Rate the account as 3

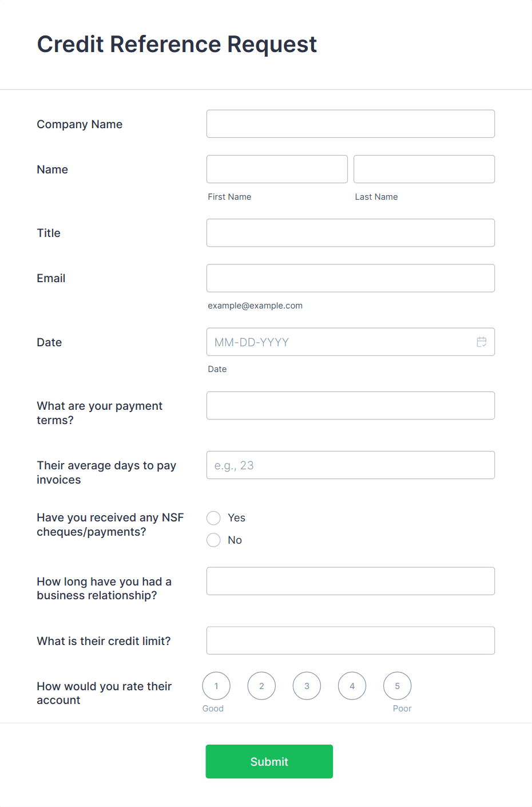click(x=307, y=686)
